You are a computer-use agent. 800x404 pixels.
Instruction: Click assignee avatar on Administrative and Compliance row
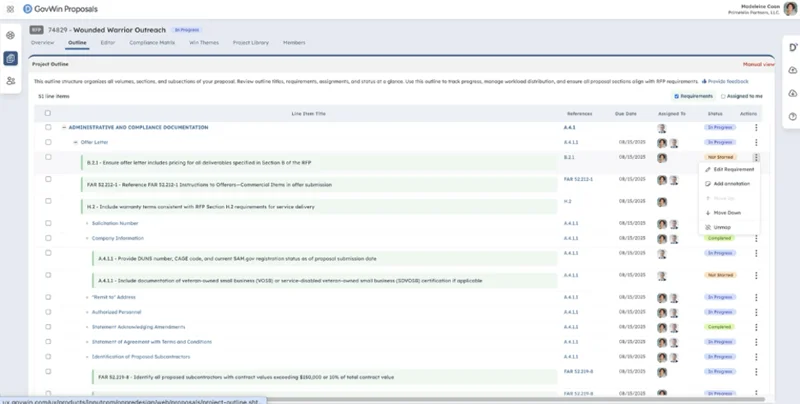662,128
